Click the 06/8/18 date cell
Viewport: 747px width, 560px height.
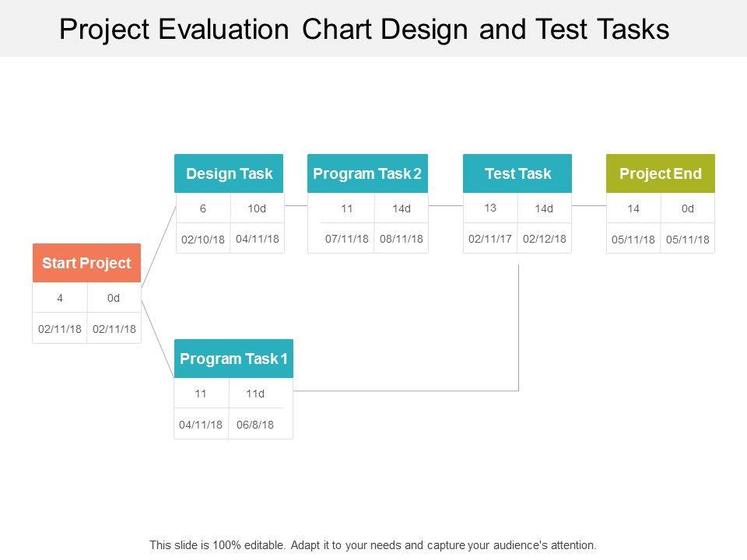[x=255, y=425]
